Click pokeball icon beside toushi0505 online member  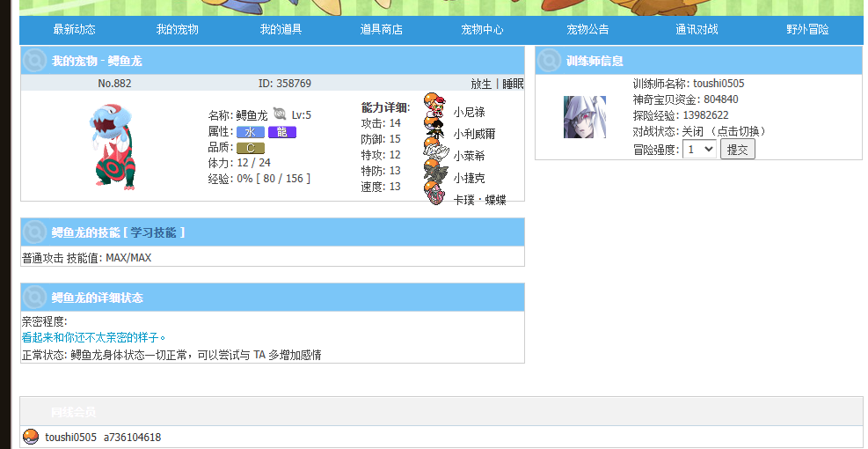click(31, 437)
